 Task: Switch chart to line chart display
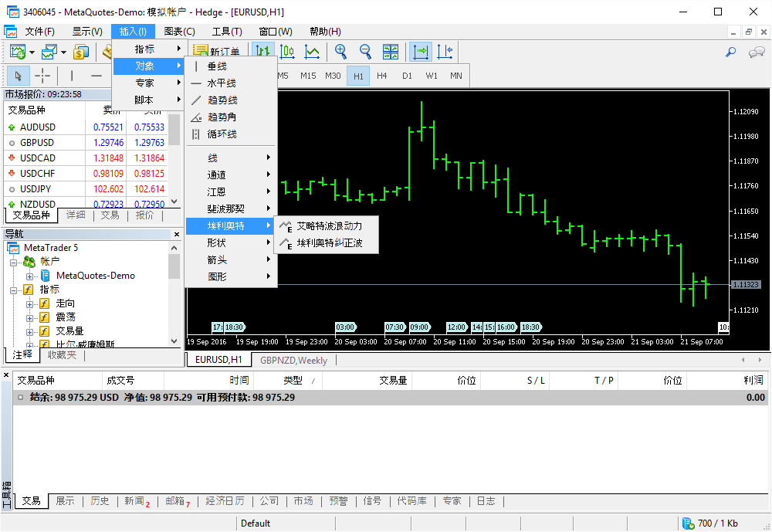(312, 52)
